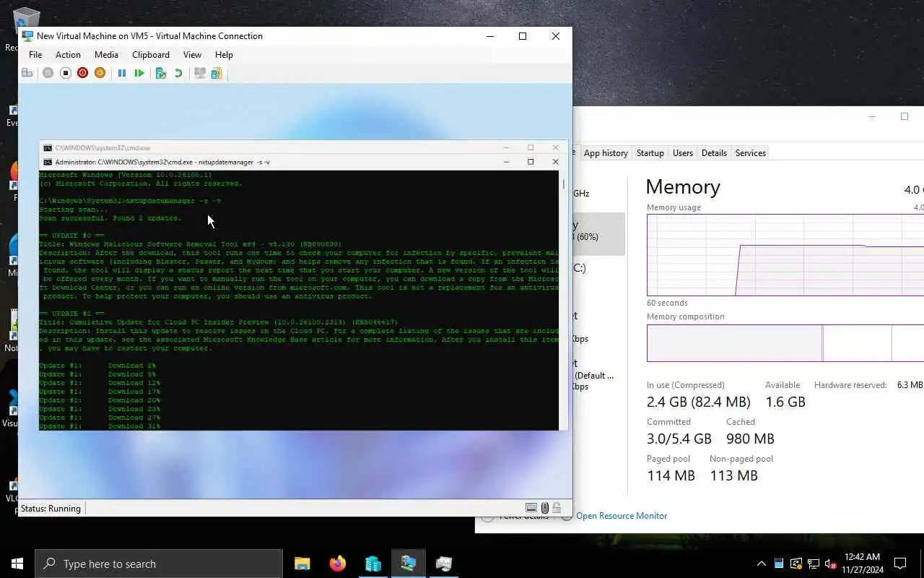The image size is (924, 578).
Task: Switch to Services tab in Task Manager
Action: [751, 153]
